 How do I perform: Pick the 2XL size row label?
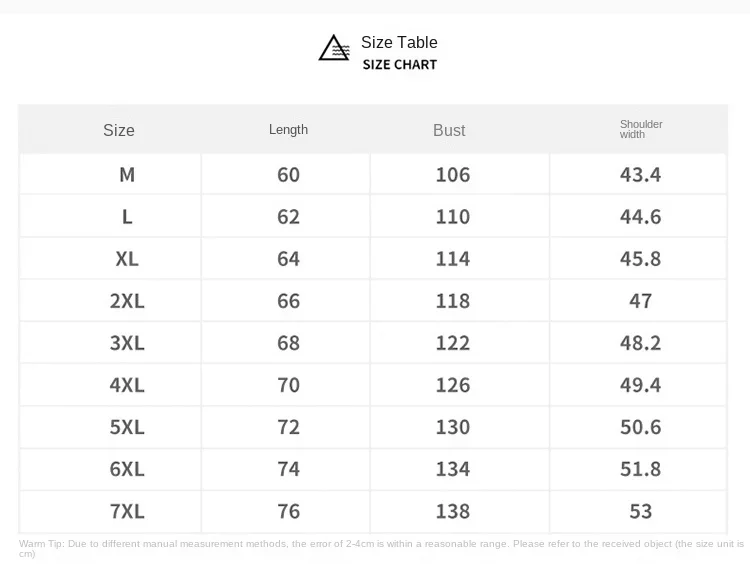coord(127,301)
